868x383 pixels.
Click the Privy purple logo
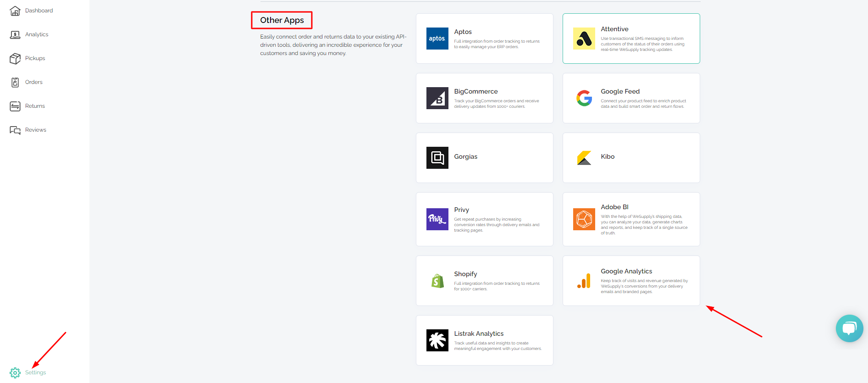pyautogui.click(x=437, y=219)
